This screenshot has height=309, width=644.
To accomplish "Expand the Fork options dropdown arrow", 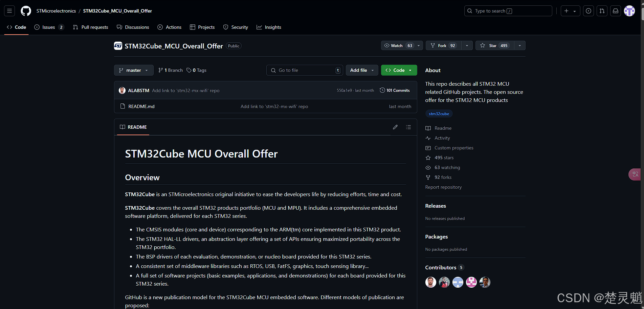I will tap(467, 45).
